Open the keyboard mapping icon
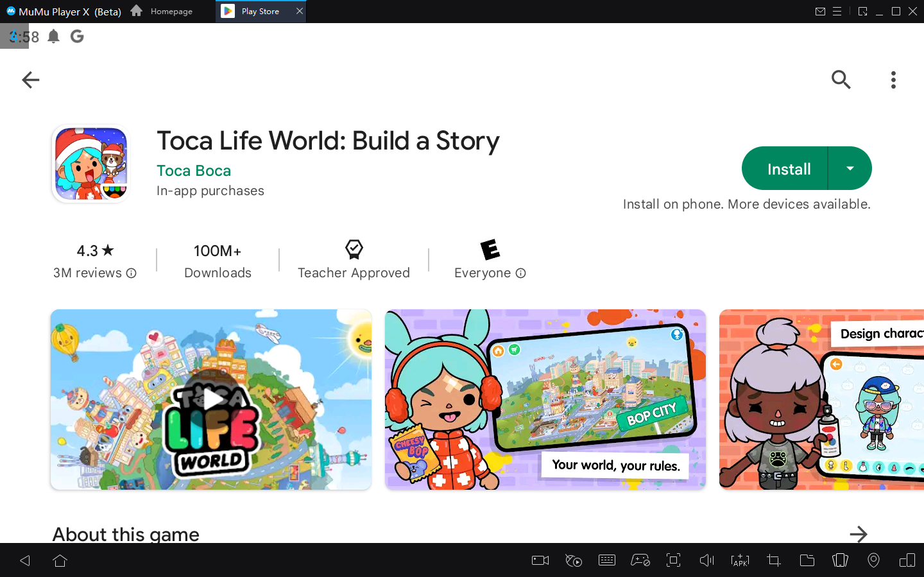The image size is (924, 577). pos(607,560)
